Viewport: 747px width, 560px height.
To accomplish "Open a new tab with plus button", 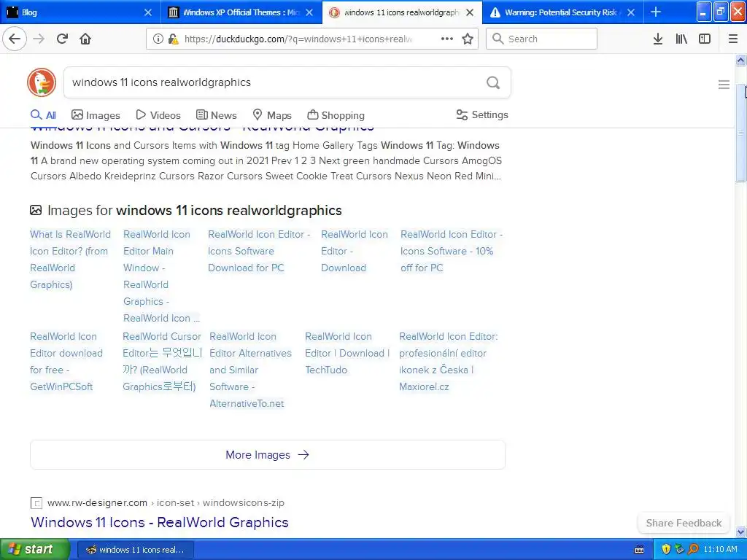I will [x=656, y=12].
